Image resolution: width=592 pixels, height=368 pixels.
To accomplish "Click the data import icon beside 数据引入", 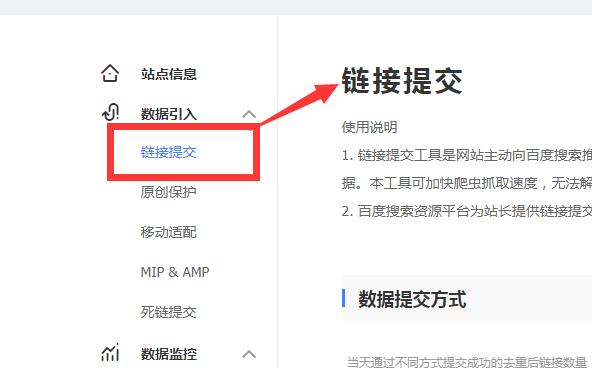I will 111,112.
